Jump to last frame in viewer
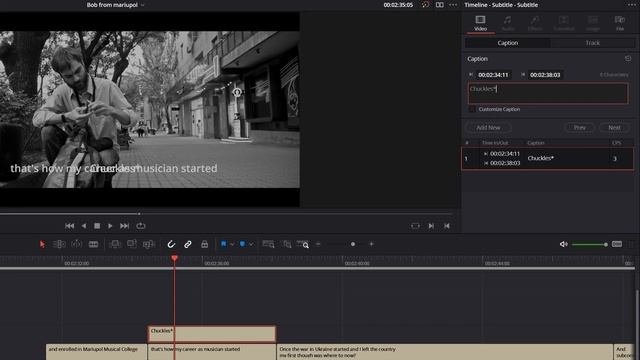The height and width of the screenshot is (360, 640). [x=124, y=226]
